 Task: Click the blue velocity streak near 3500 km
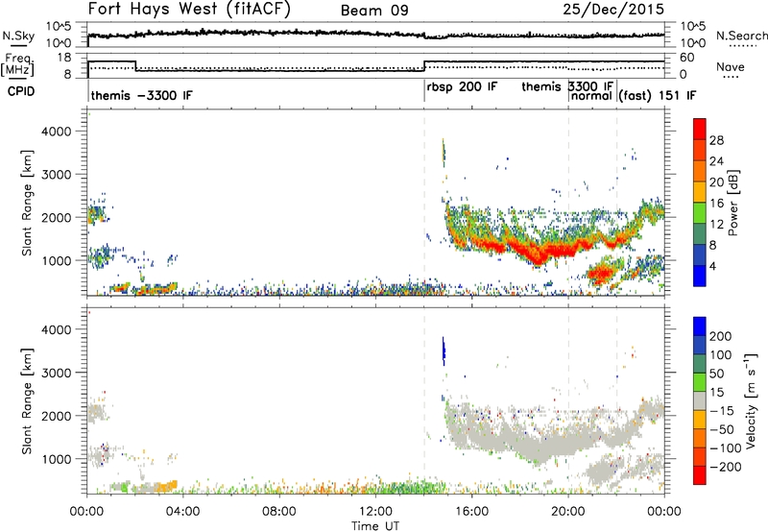444,351
